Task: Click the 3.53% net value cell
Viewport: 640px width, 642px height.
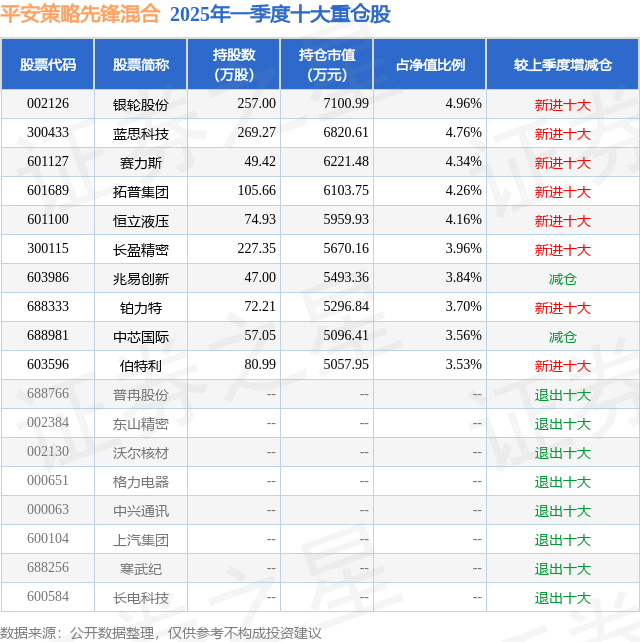Action: tap(464, 365)
